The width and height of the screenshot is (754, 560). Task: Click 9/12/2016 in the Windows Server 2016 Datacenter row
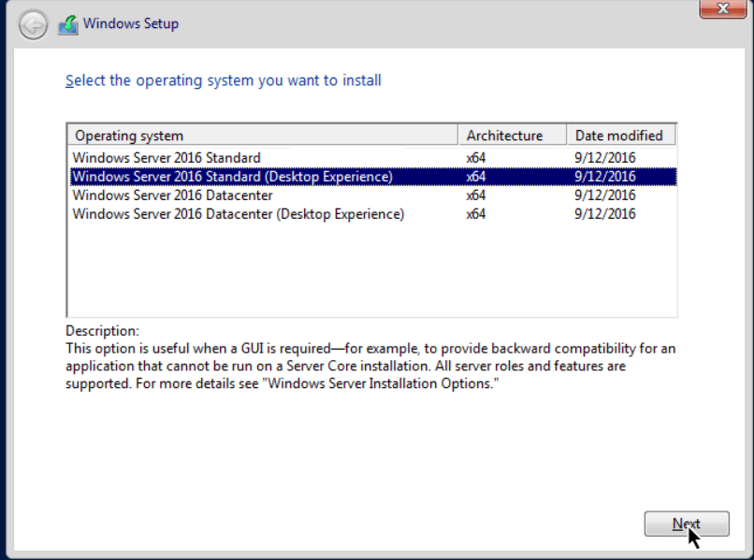coord(605,195)
